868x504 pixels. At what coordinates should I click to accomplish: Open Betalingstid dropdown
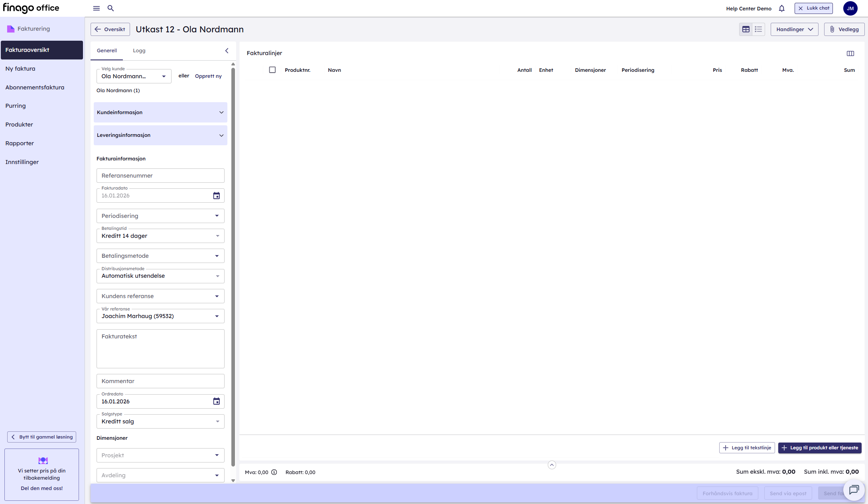click(160, 236)
